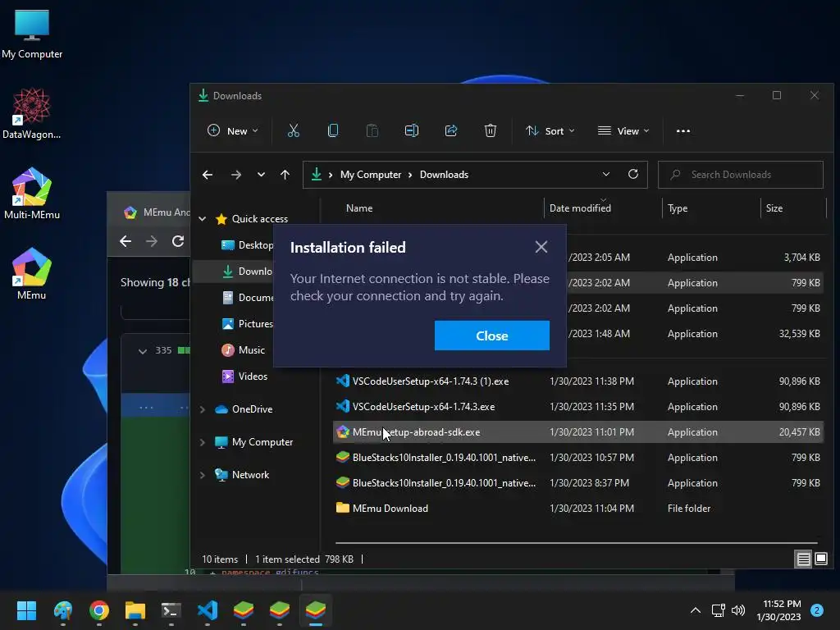Click My Computer in the address breadcrumb
Viewport: 840px width, 630px height.
(371, 175)
